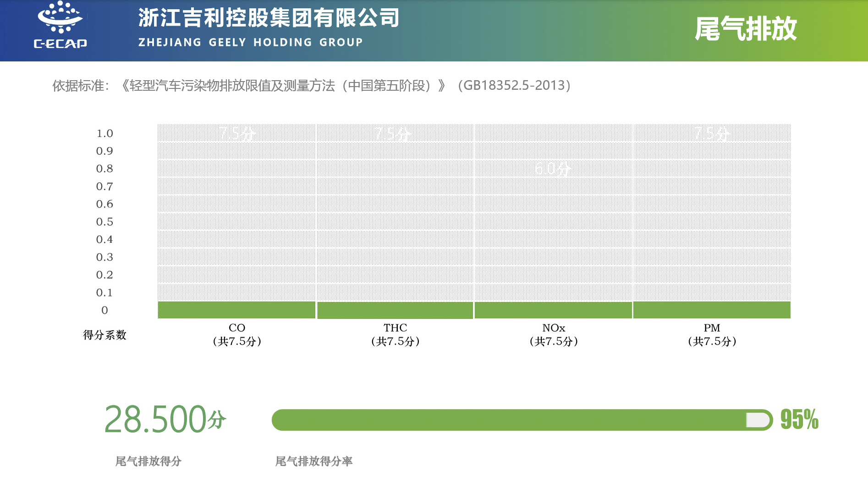The image size is (868, 482).
Task: Click the GB18352.5-2013 standard number
Action: pos(514,86)
